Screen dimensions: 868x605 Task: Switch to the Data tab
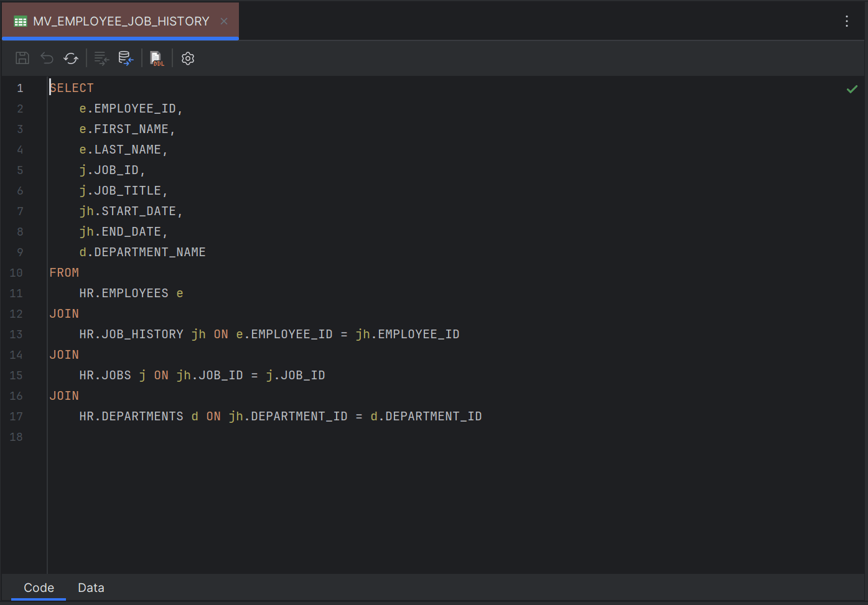tap(91, 588)
